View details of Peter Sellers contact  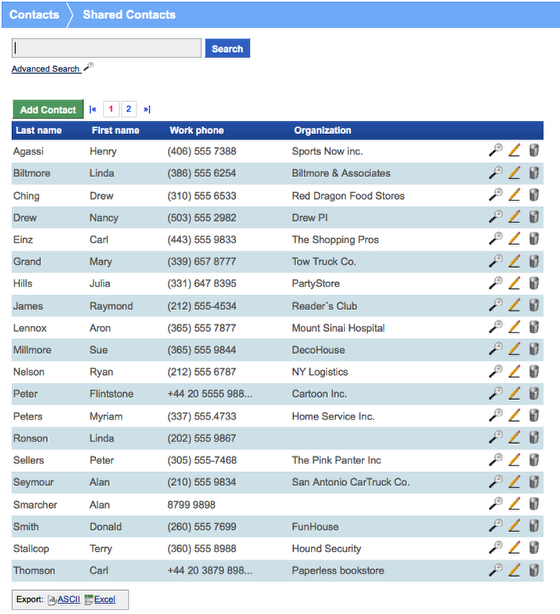coord(495,459)
